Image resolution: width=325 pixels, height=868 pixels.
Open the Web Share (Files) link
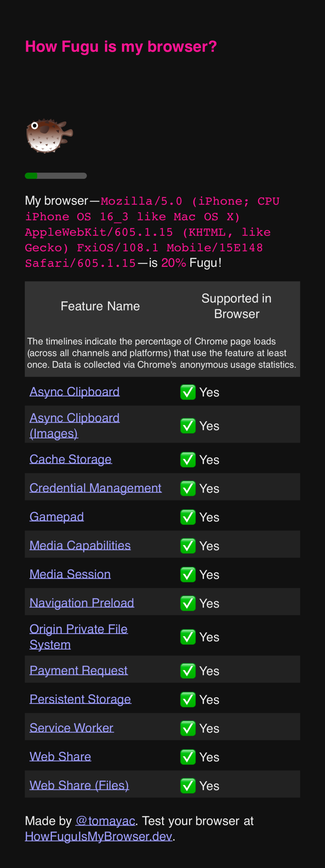coord(79,785)
